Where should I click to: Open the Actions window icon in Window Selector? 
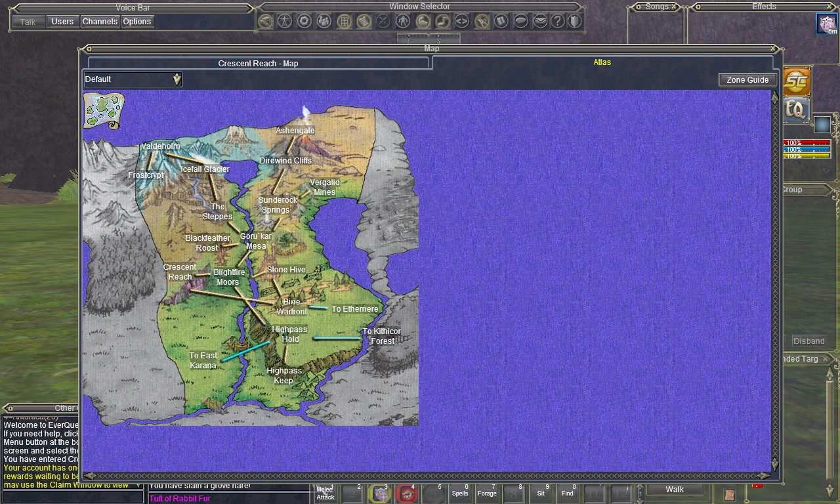point(265,21)
